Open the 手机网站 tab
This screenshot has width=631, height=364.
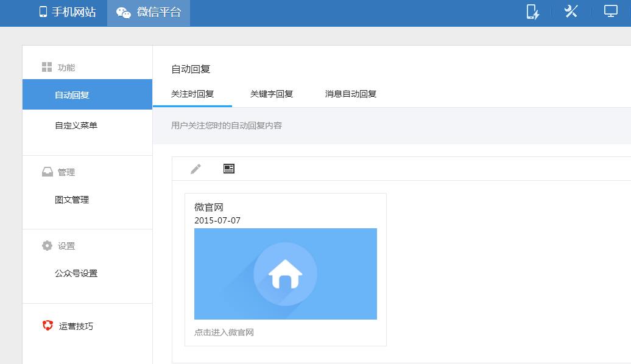[x=68, y=12]
